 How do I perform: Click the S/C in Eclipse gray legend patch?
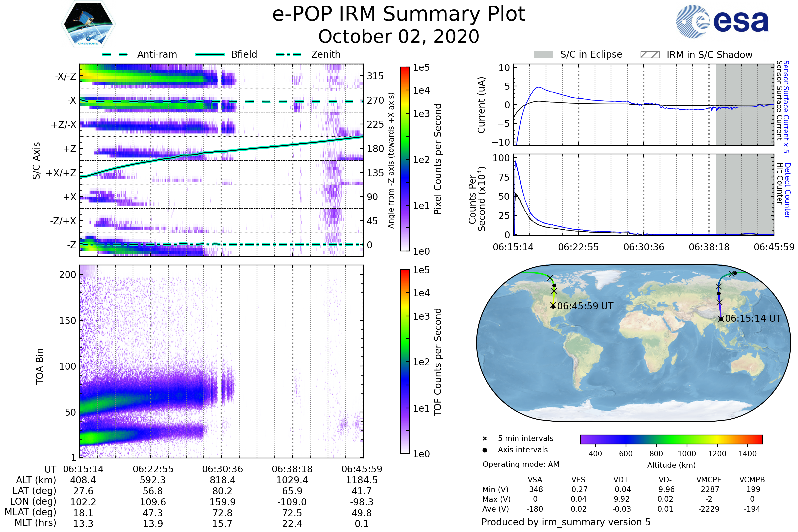543,55
